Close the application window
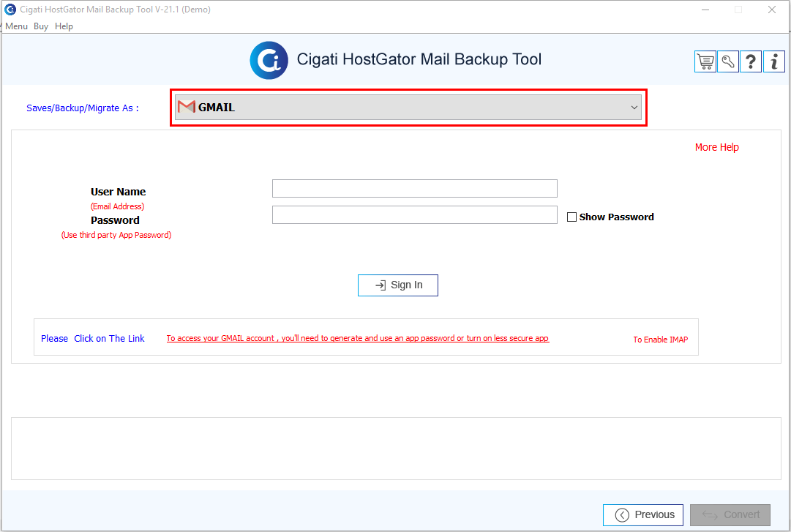Screen dimensions: 791x532 772,10
